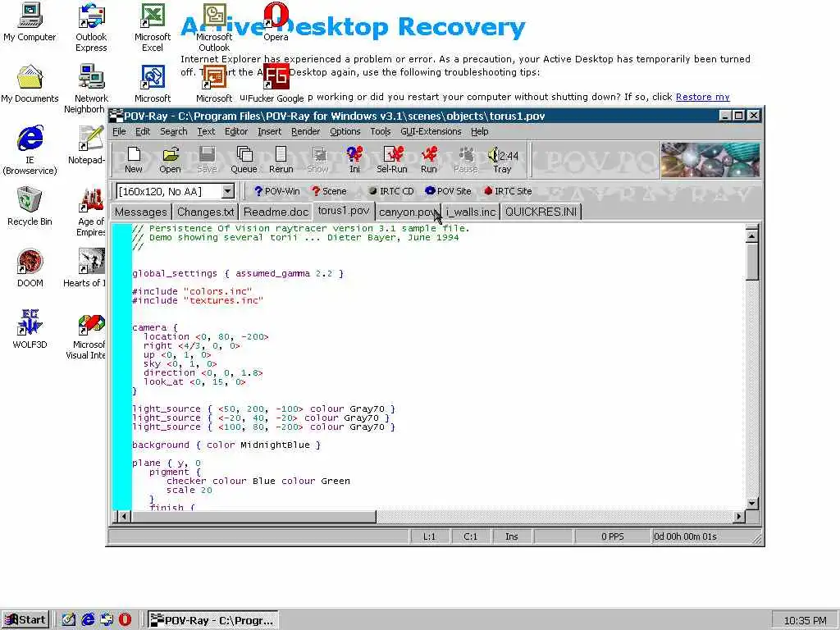Open the Render menu
This screenshot has height=630, width=840.
point(305,131)
